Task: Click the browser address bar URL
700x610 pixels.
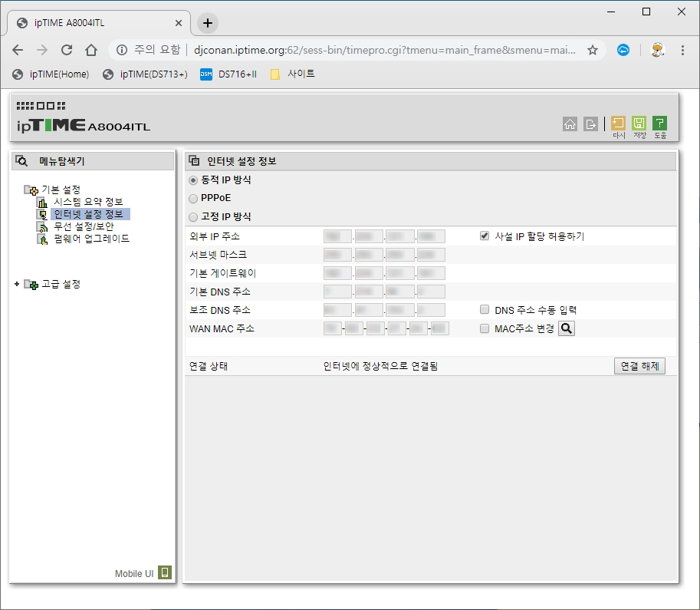Action: 384,50
